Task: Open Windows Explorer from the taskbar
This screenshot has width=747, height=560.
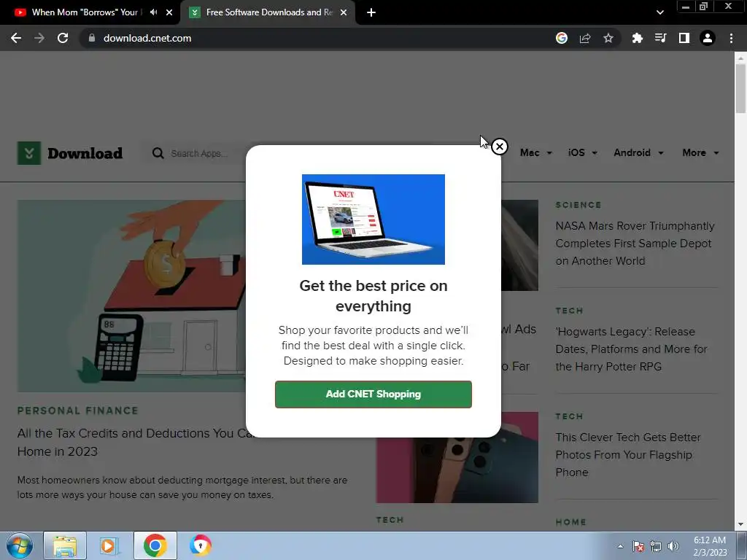Action: coord(65,545)
